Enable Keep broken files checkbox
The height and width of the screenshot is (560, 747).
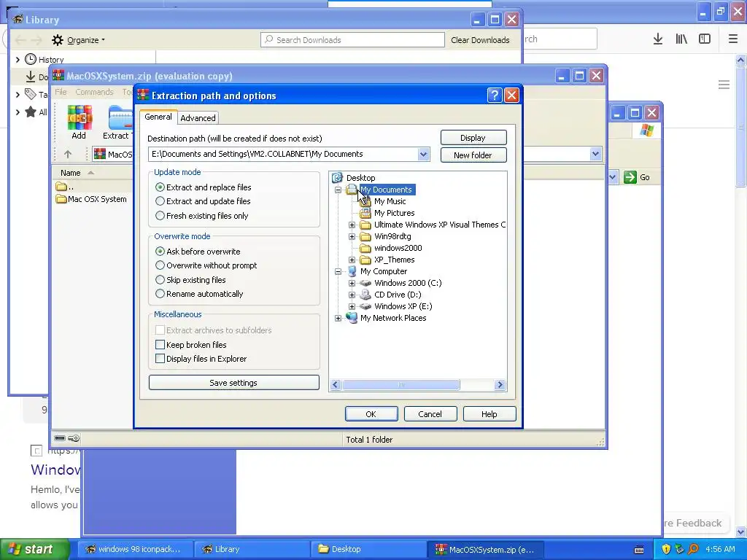coord(160,345)
